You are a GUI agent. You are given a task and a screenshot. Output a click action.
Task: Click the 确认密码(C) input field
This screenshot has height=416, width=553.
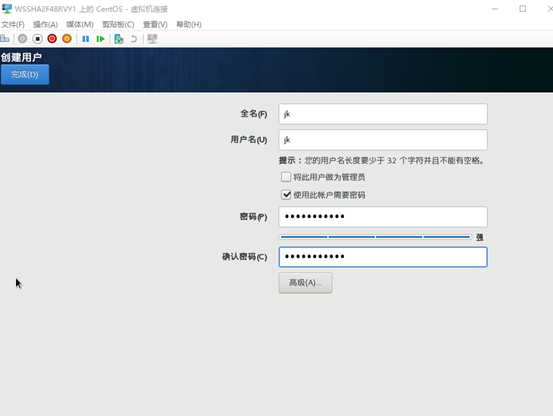click(383, 257)
